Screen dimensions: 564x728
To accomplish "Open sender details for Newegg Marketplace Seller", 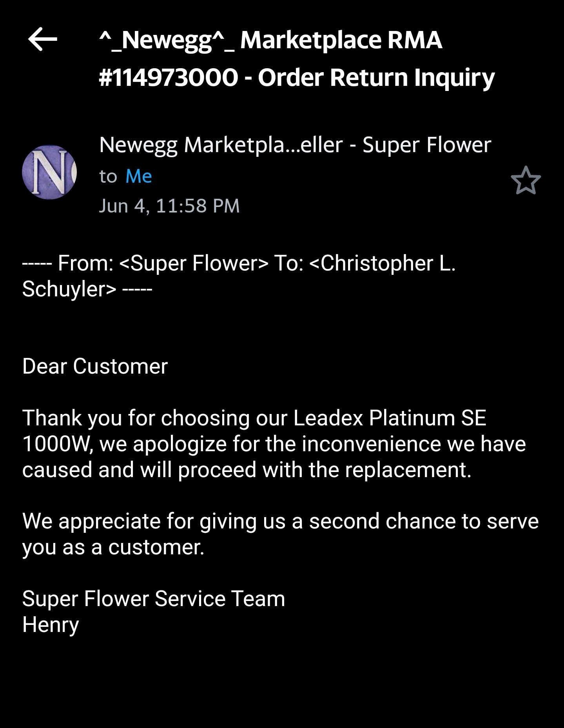I will 295,145.
